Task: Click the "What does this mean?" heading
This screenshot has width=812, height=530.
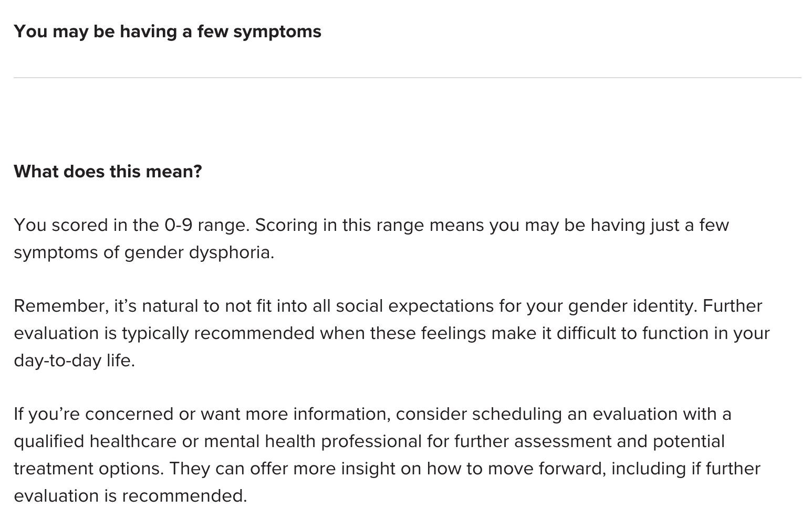Action: coord(108,172)
